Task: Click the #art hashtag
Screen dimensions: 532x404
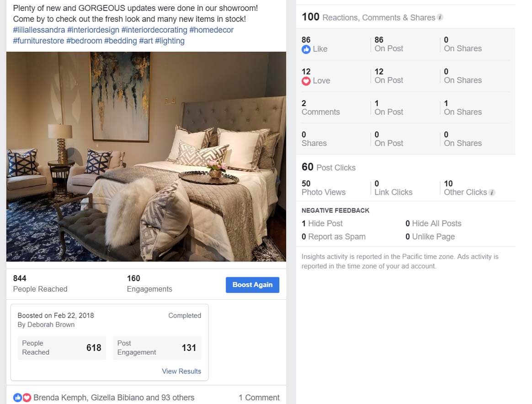Action: 146,41
